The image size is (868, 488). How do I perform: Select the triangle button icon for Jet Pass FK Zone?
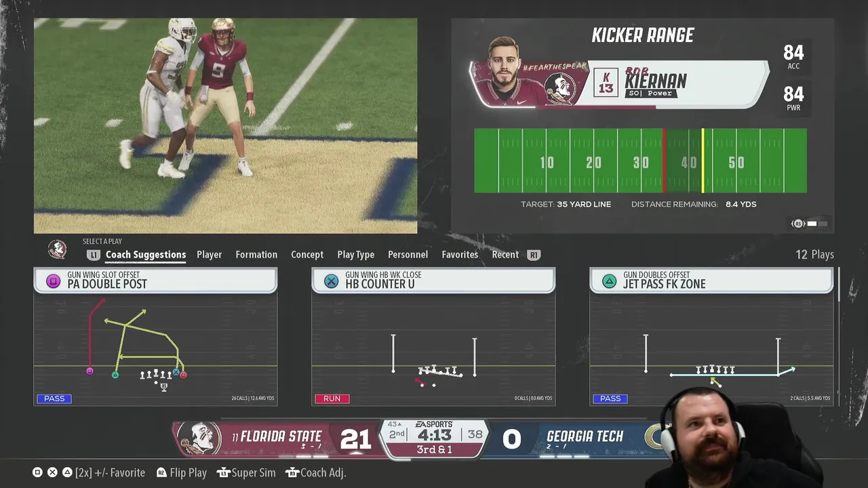tap(609, 281)
